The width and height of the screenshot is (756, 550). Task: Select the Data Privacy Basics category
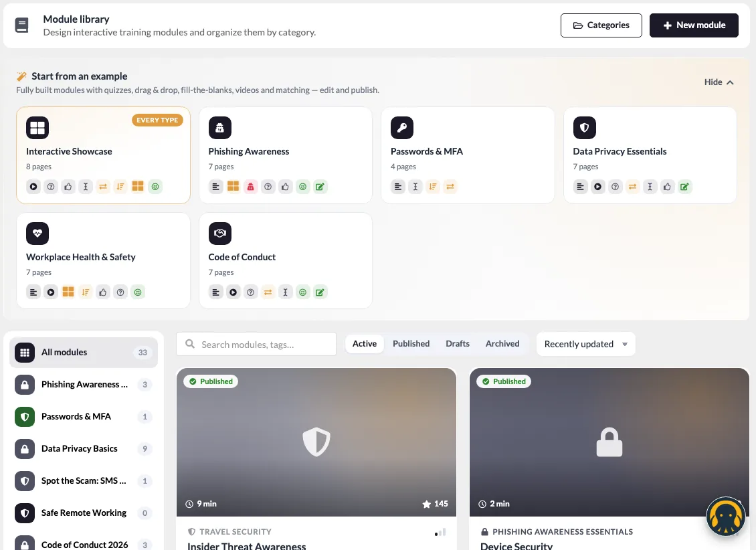pyautogui.click(x=84, y=449)
